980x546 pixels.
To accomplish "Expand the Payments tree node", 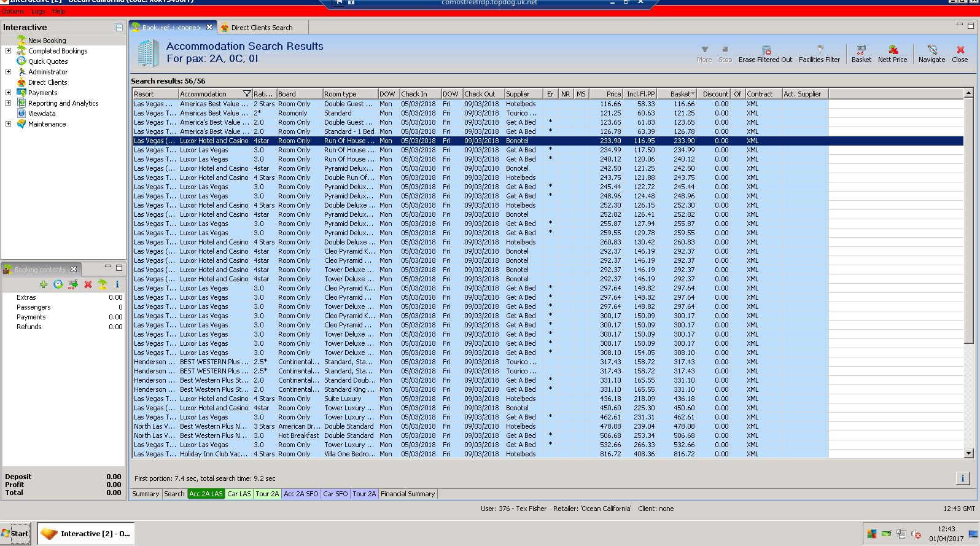I will pos(8,93).
